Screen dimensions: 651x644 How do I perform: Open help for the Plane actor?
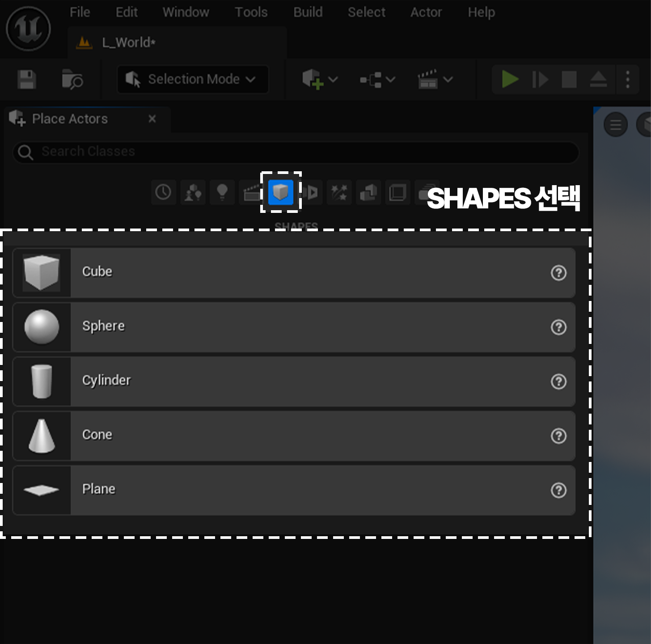coord(558,490)
